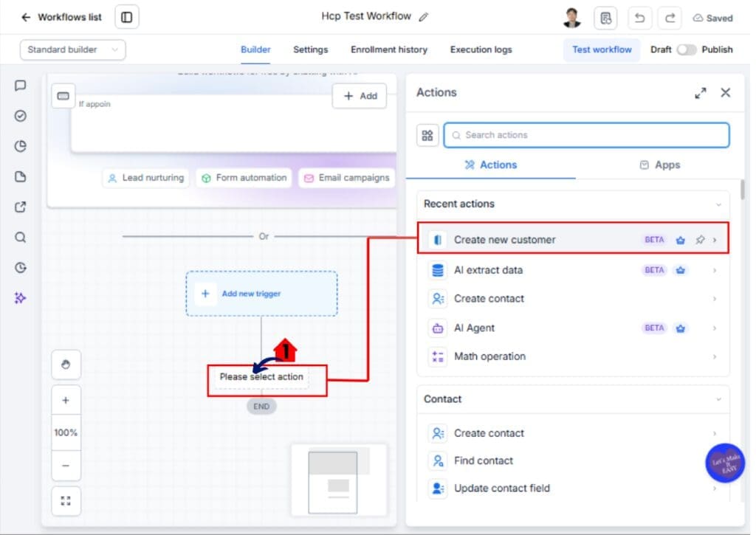This screenshot has width=756, height=535.
Task: Open the notes icon beside avatar
Action: 605,18
